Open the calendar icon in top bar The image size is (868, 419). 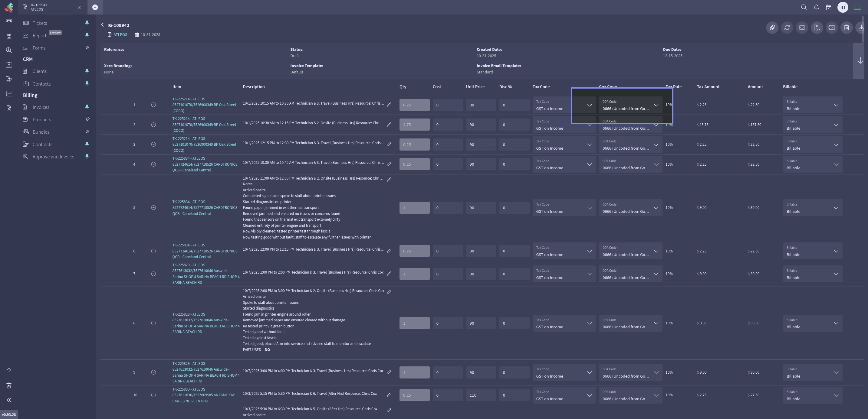tap(829, 7)
